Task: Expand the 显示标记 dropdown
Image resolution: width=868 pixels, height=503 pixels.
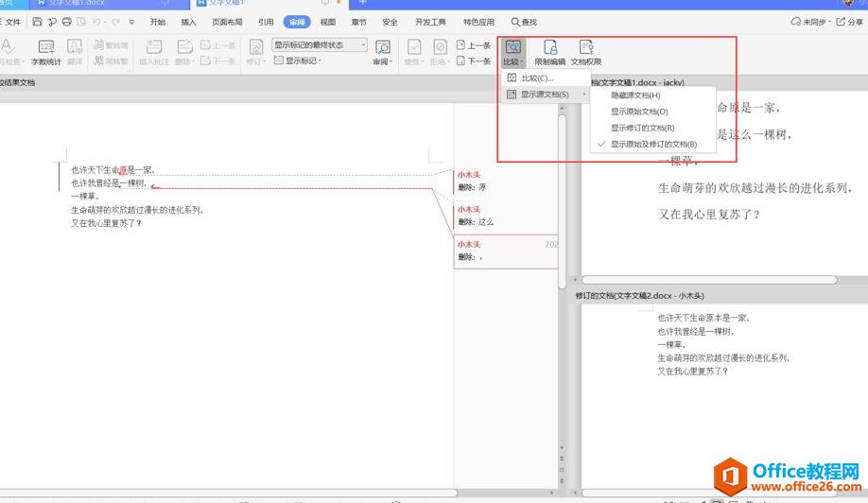Action: click(298, 61)
